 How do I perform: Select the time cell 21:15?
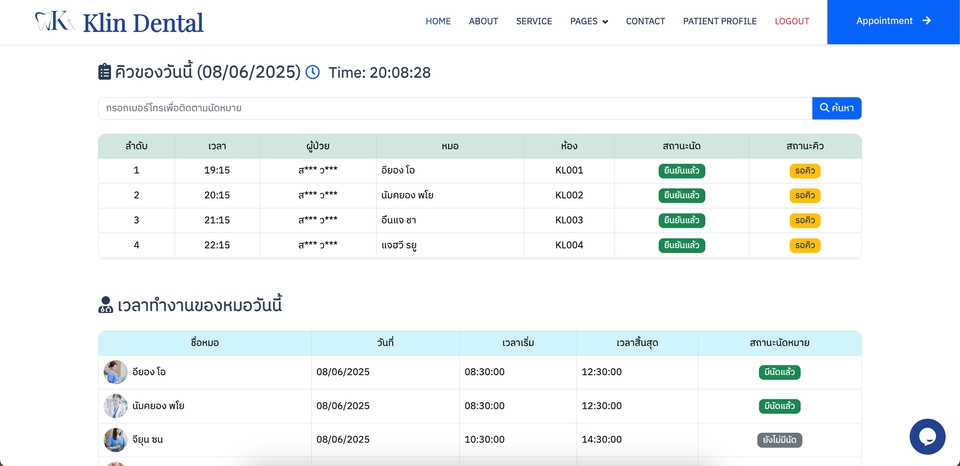[x=217, y=220]
